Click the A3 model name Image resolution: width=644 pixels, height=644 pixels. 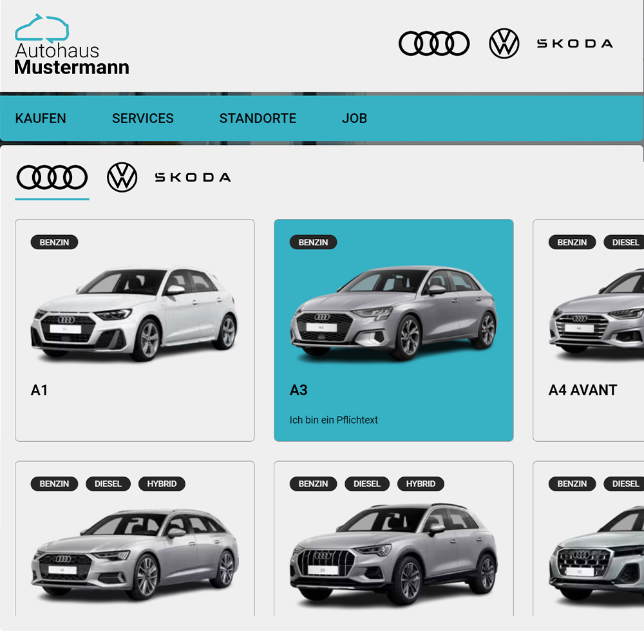(299, 390)
